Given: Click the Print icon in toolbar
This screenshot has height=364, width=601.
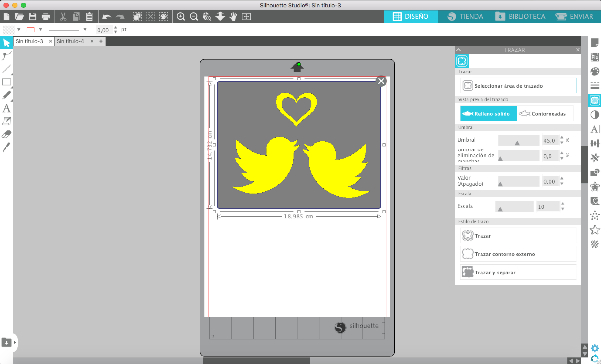Looking at the screenshot, I should 46,17.
